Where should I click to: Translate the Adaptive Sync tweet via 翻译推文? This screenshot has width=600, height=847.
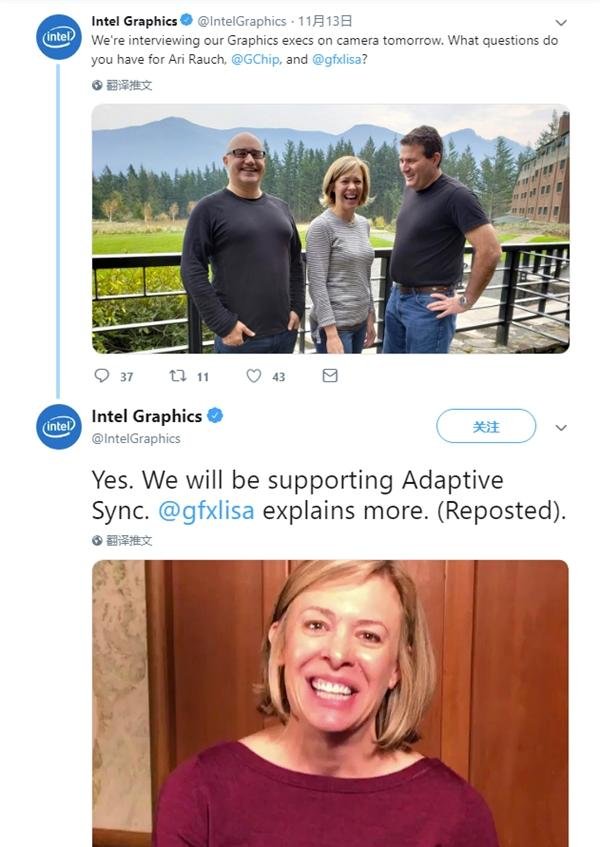(x=129, y=540)
